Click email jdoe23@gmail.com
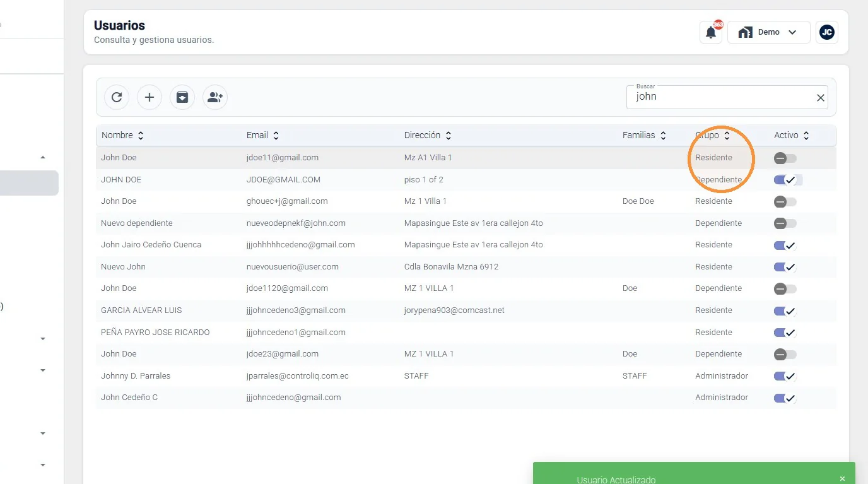The height and width of the screenshot is (484, 868). pyautogui.click(x=283, y=354)
